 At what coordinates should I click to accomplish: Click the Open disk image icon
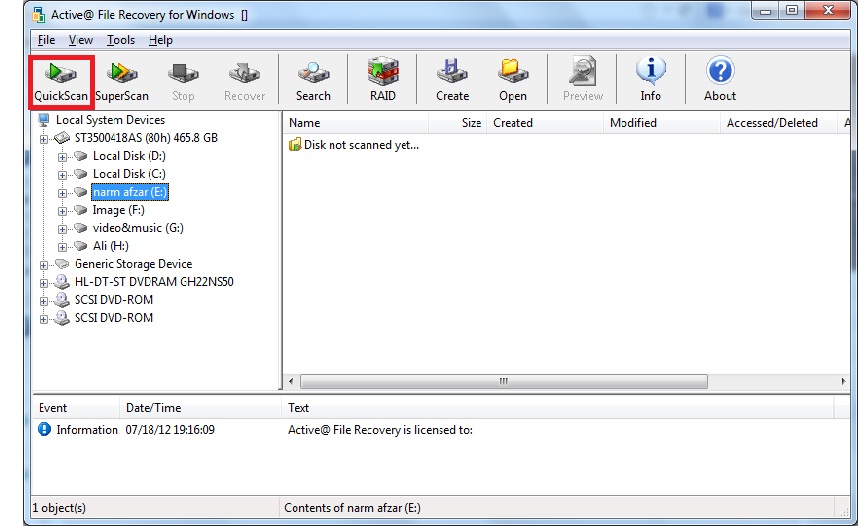coord(513,81)
